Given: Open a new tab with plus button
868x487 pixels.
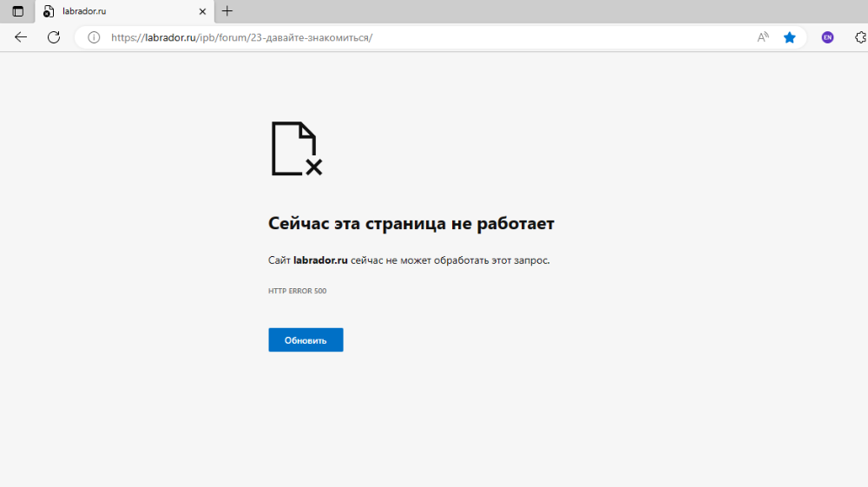Looking at the screenshot, I should click(227, 11).
